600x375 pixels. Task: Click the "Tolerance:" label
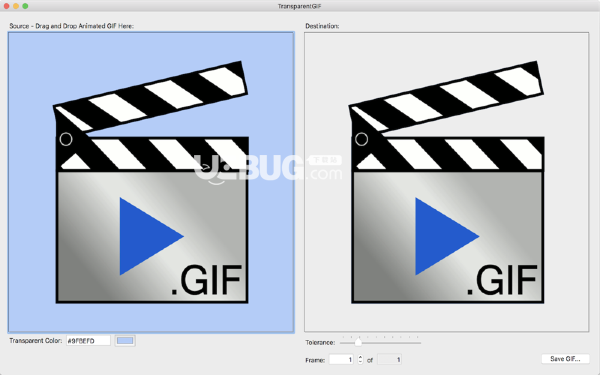pyautogui.click(x=320, y=342)
